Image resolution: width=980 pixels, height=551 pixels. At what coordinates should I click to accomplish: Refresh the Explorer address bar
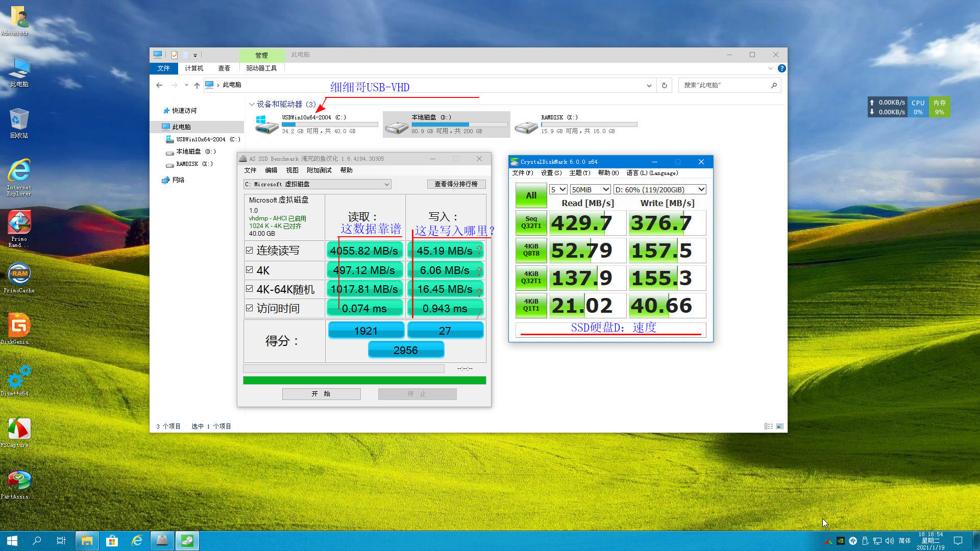tap(664, 85)
